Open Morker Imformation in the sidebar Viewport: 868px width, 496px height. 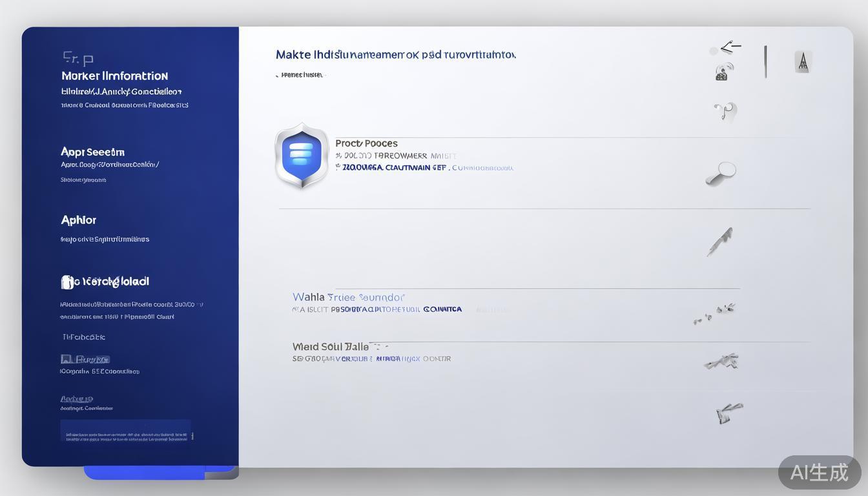click(x=114, y=76)
